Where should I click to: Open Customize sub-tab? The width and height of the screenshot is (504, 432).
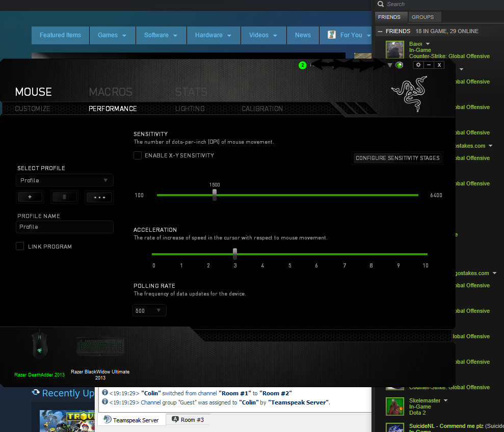click(x=33, y=109)
